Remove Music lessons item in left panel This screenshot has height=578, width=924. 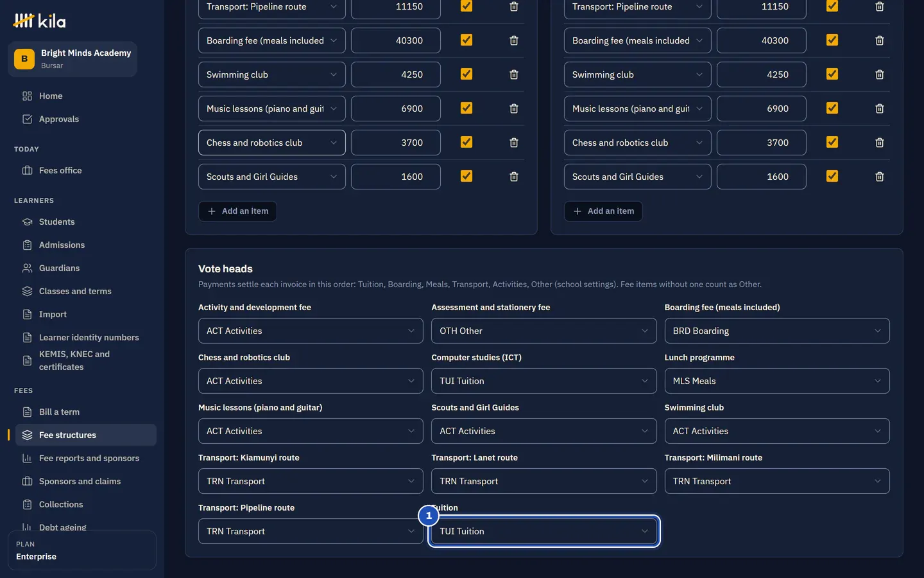[x=514, y=109]
